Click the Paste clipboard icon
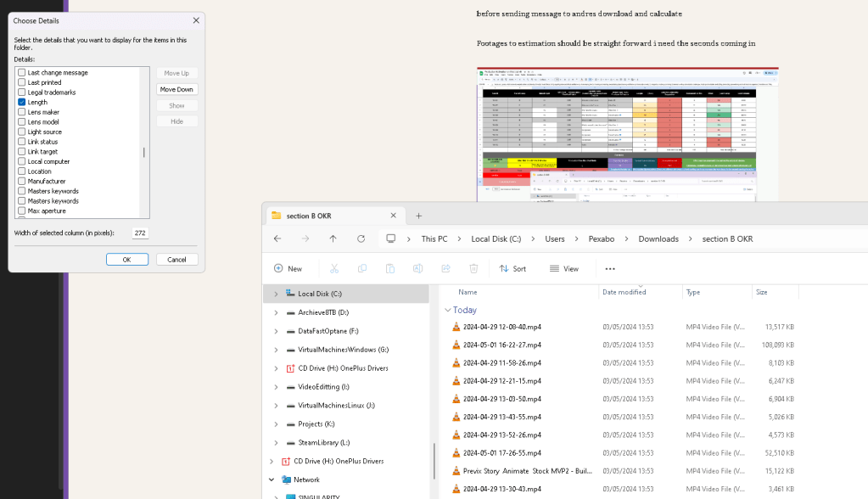This screenshot has width=868, height=499. tap(390, 269)
